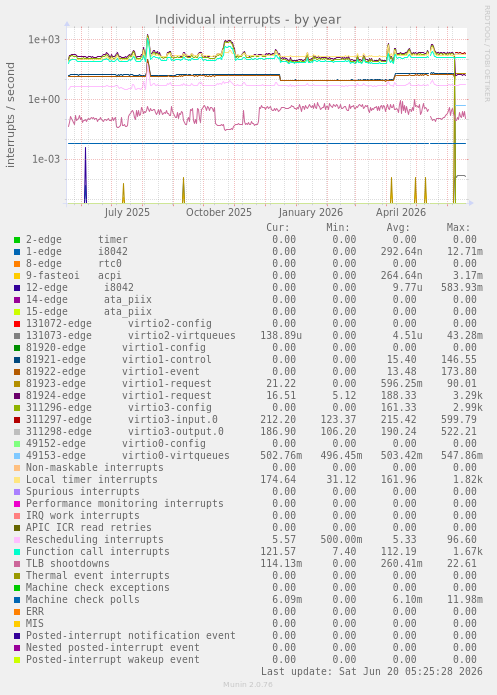497x695 pixels.
Task: Click the 2-edge timer legend label
Action: point(77,240)
